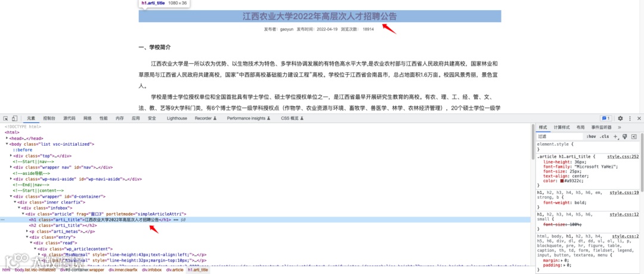
Task: Open the CSS 概览 tab
Action: 292,118
